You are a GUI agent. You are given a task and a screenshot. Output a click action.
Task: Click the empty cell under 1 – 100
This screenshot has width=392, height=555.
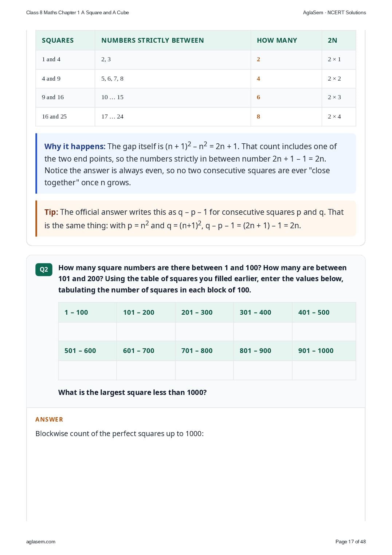pyautogui.click(x=87, y=331)
